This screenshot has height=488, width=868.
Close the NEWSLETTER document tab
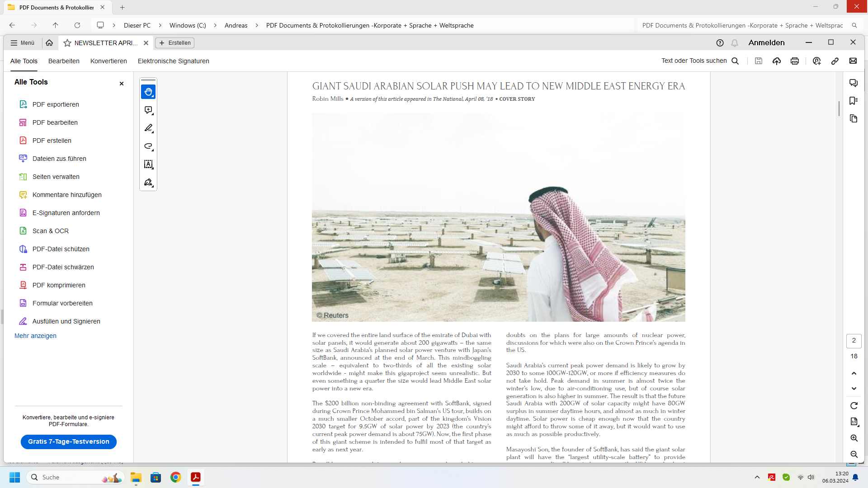(x=146, y=43)
